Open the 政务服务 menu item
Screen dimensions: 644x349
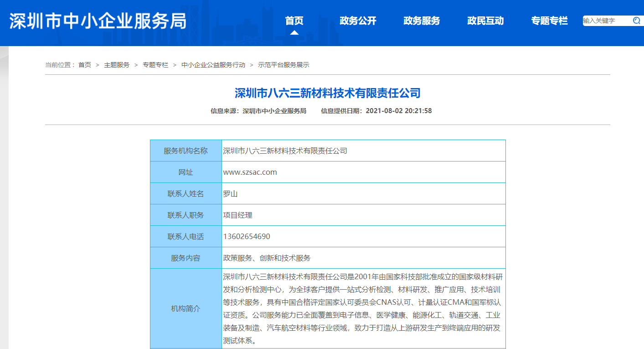[x=422, y=21]
